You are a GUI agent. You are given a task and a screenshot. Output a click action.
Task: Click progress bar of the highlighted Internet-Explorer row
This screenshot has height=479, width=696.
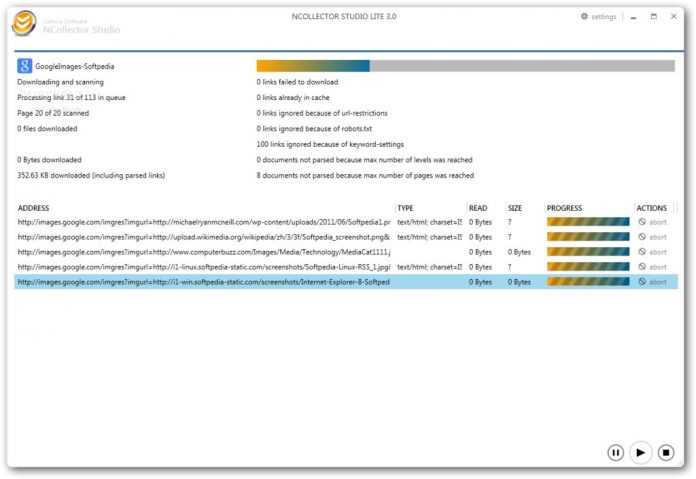pos(588,281)
